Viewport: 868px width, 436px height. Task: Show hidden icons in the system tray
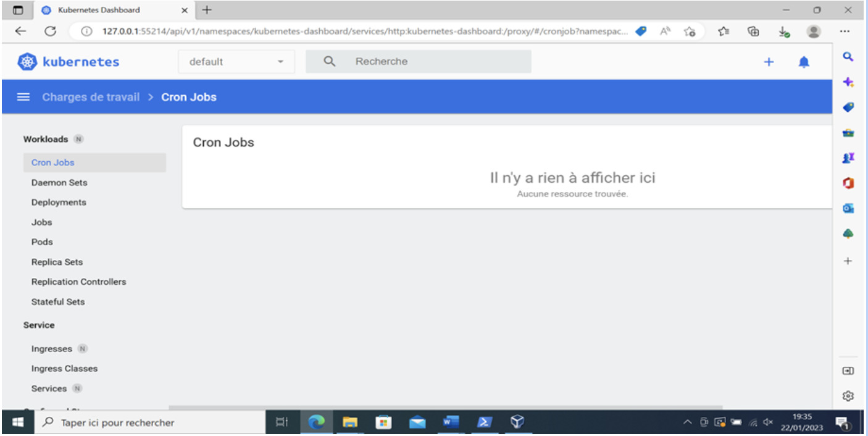(687, 422)
